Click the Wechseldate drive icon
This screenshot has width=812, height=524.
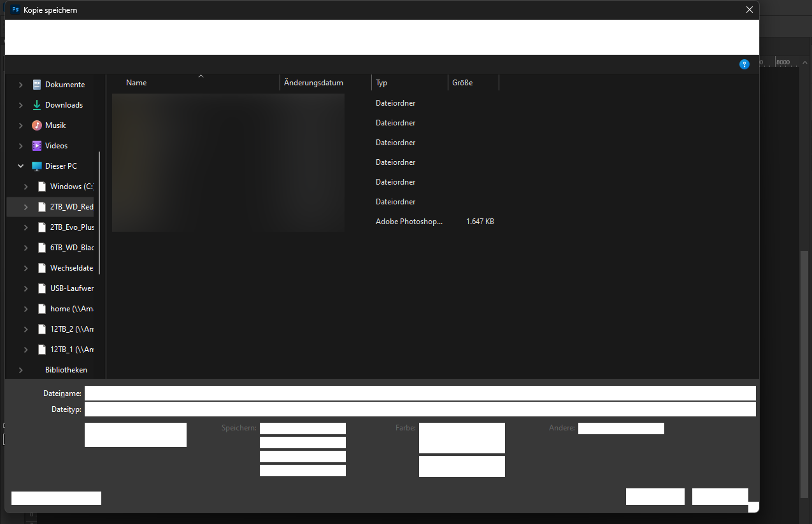(x=42, y=268)
